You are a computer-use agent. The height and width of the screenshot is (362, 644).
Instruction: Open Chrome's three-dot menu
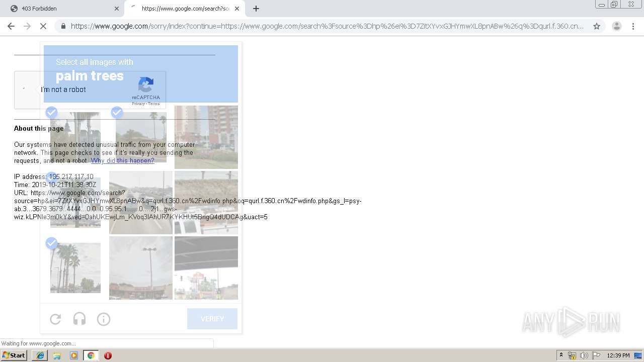(632, 26)
